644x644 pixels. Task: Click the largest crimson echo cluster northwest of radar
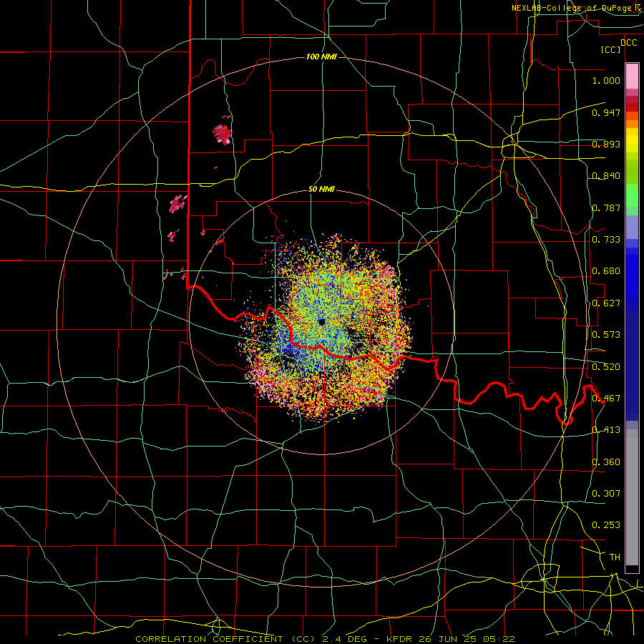coord(222,134)
